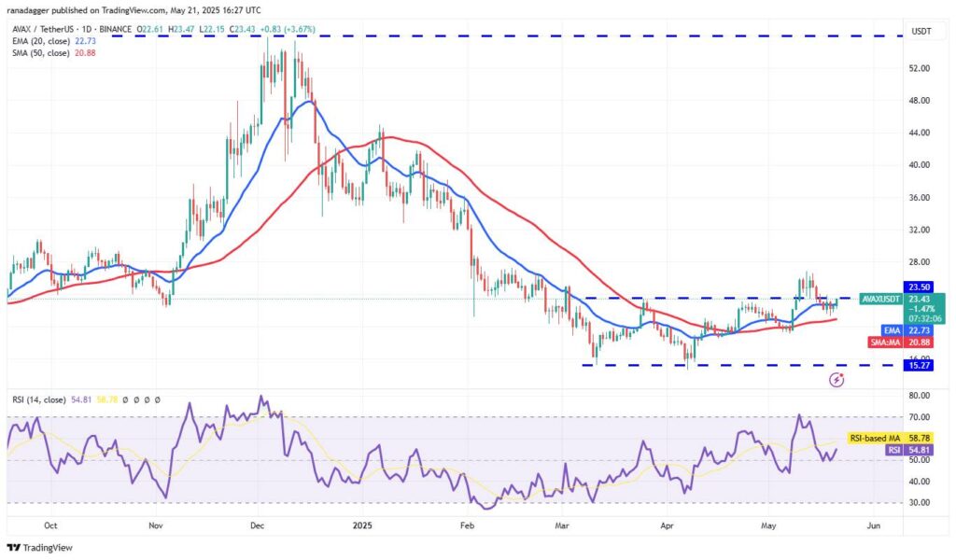Click the Apr label on time axis
956x560 pixels.
tap(667, 525)
